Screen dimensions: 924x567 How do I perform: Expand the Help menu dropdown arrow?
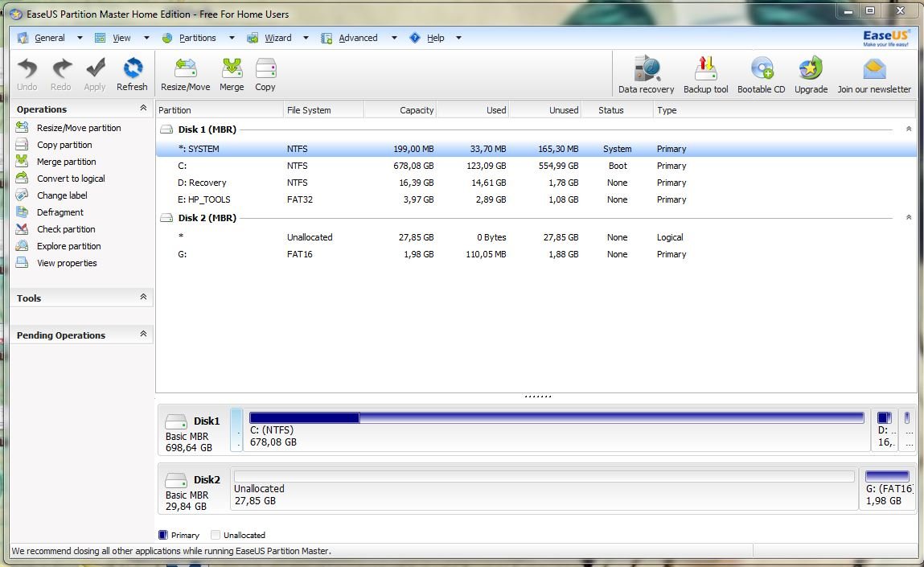458,38
